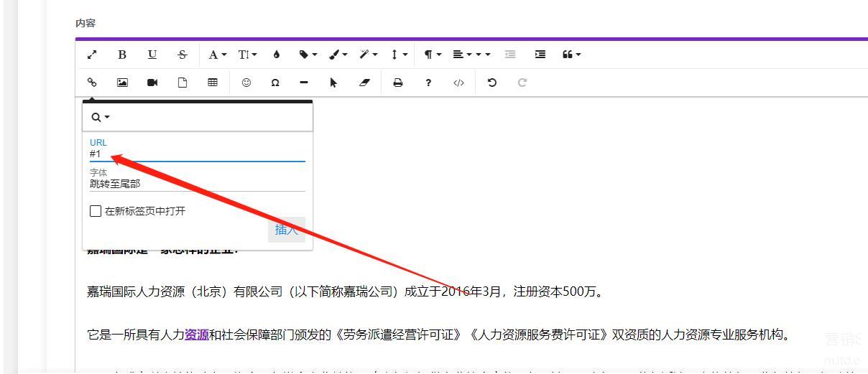Expand the font size dropdown
Viewport: 868px width, 374px height.
(248, 55)
